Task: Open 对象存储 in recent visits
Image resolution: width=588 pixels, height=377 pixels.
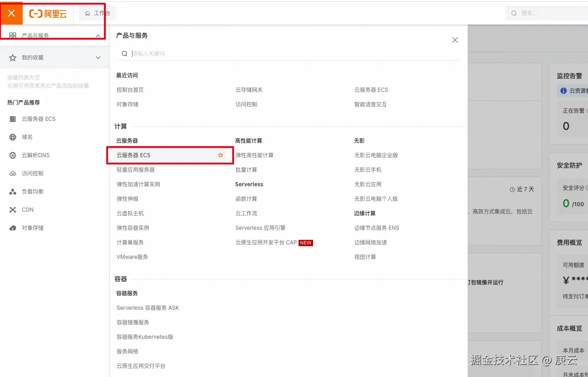Action: 127,104
